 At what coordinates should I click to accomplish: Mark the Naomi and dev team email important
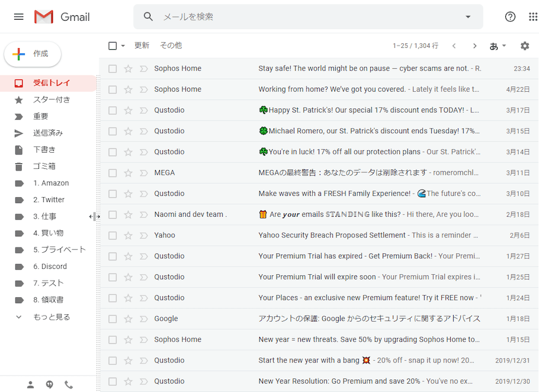(144, 215)
